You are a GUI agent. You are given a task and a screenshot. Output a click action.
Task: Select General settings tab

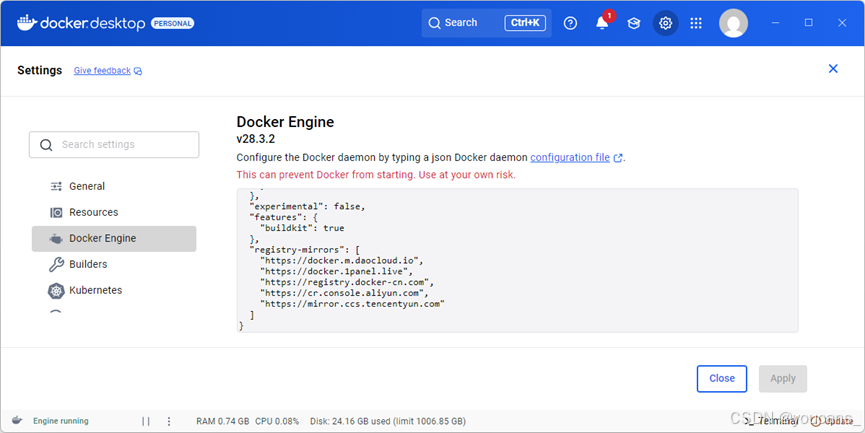point(114,186)
